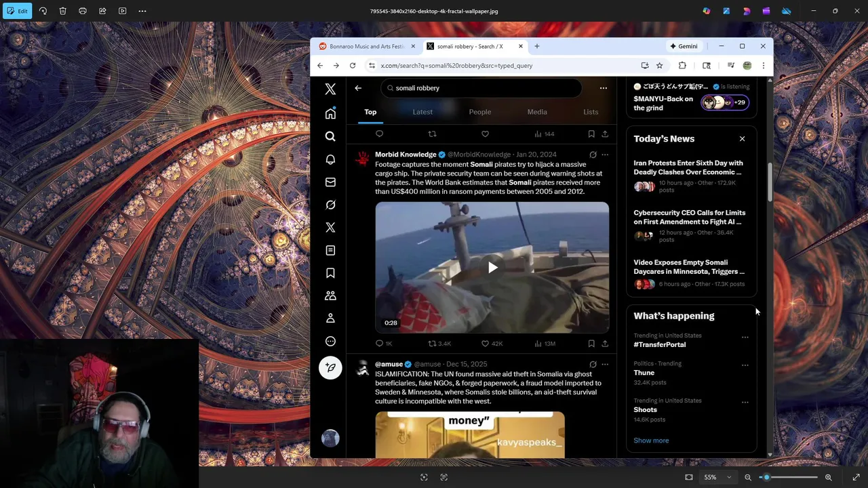Go back using X search back arrow
The height and width of the screenshot is (488, 868).
358,87
